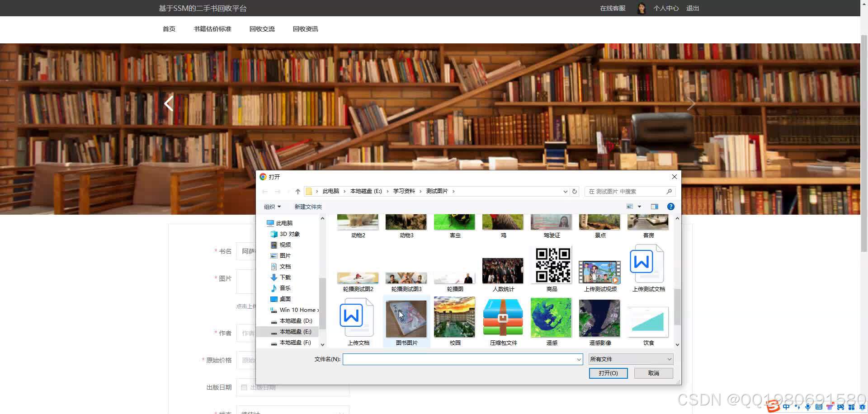Change the view mode icon
The width and height of the screenshot is (868, 414).
point(629,207)
